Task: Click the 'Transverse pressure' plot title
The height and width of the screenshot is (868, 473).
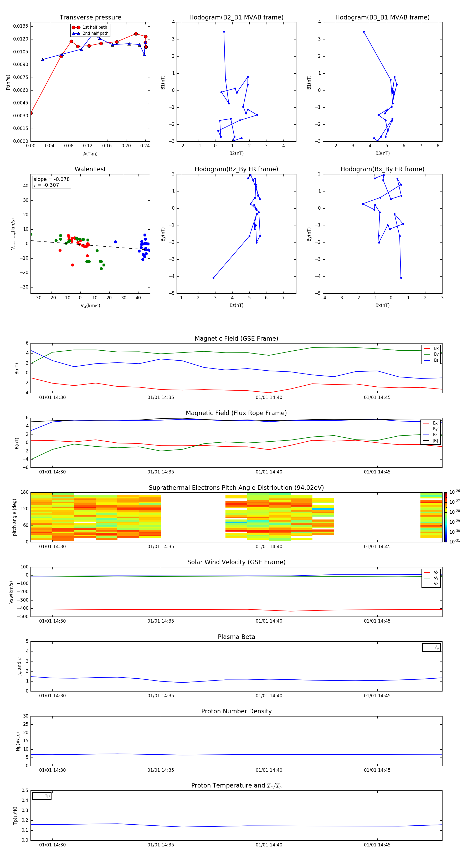Action: point(90,18)
